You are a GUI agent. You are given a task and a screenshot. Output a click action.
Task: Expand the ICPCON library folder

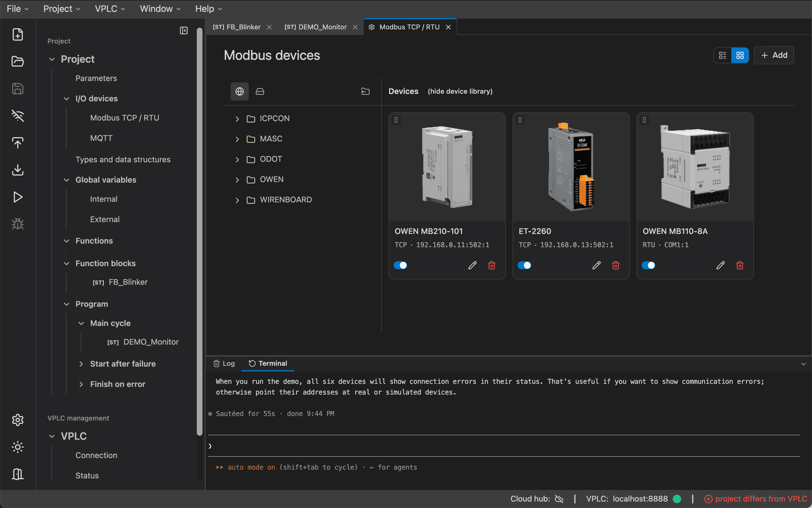click(x=237, y=119)
